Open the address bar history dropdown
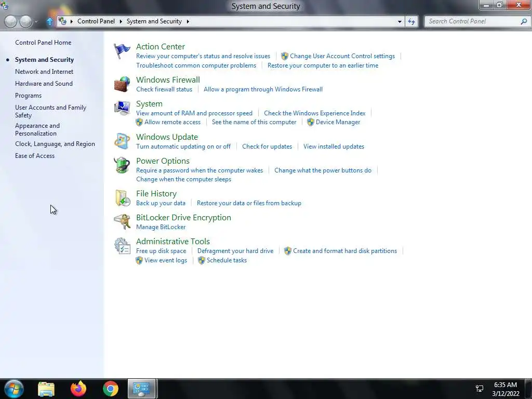 tap(400, 21)
